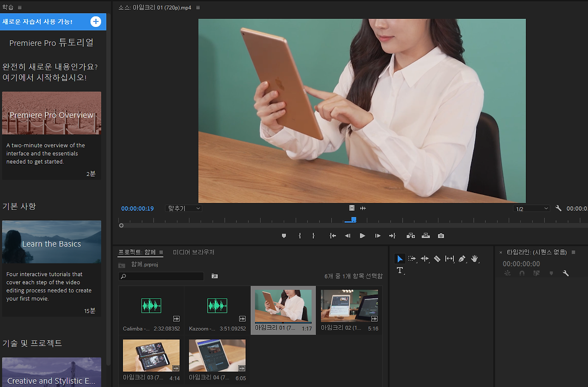588x387 pixels.
Task: Open the 타임라인 panel menu
Action: point(573,252)
